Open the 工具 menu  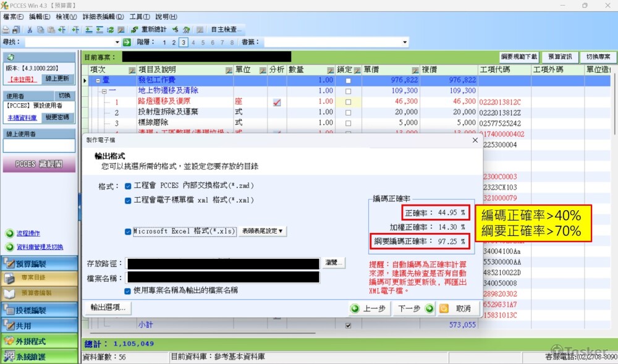pos(139,17)
